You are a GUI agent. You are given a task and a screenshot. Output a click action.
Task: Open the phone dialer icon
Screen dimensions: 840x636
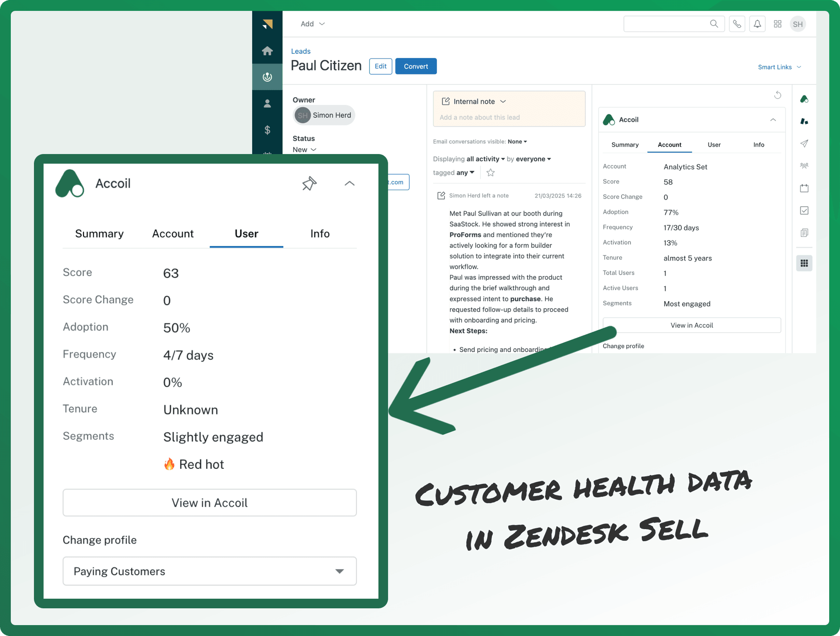click(737, 24)
